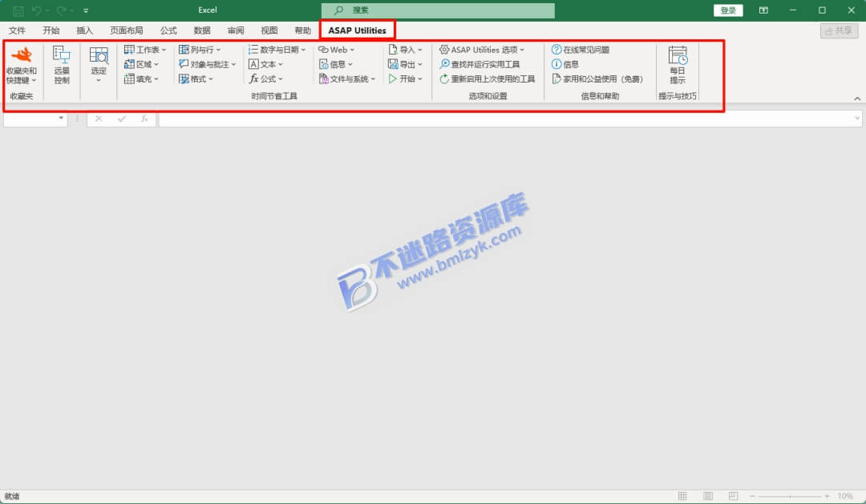Switch to the Page Layout (页面布局) tab
Viewport: 866px width, 504px height.
coord(127,30)
